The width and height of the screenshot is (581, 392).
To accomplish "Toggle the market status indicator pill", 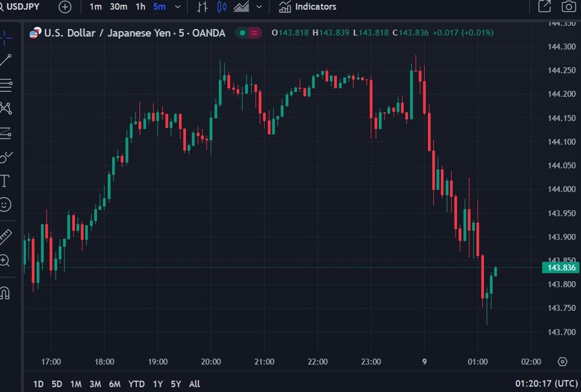I will click(x=249, y=33).
